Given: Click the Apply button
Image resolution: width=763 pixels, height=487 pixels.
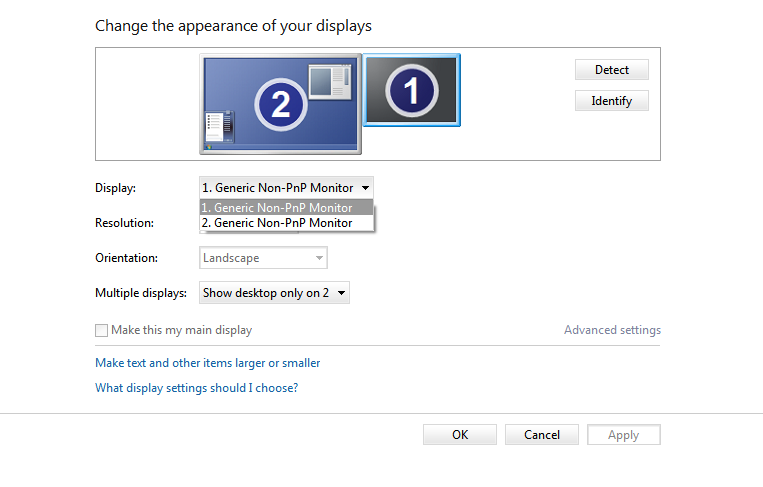Looking at the screenshot, I should (623, 434).
